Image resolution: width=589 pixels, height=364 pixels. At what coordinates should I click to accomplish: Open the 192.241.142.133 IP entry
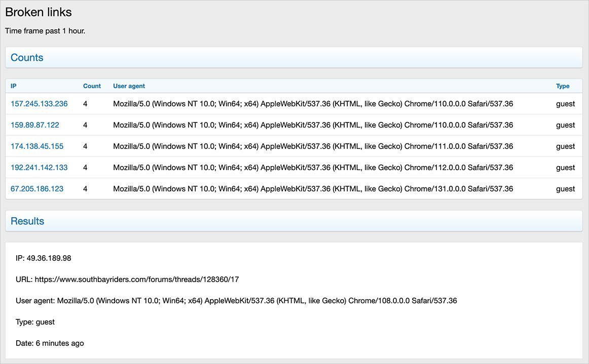39,168
